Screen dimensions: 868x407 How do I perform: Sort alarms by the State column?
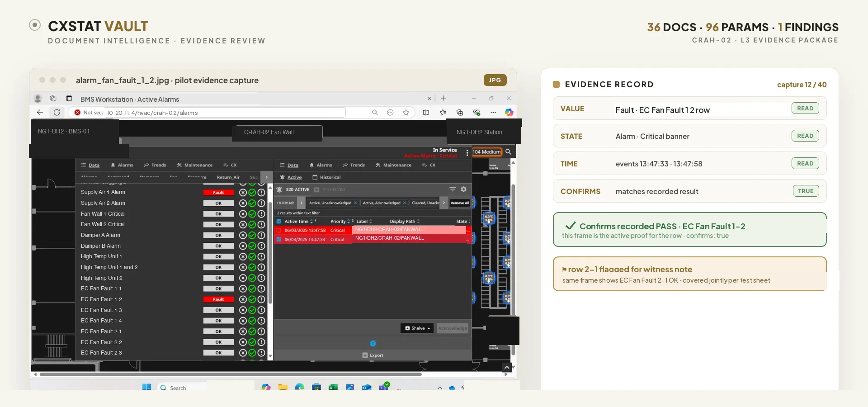pos(463,221)
